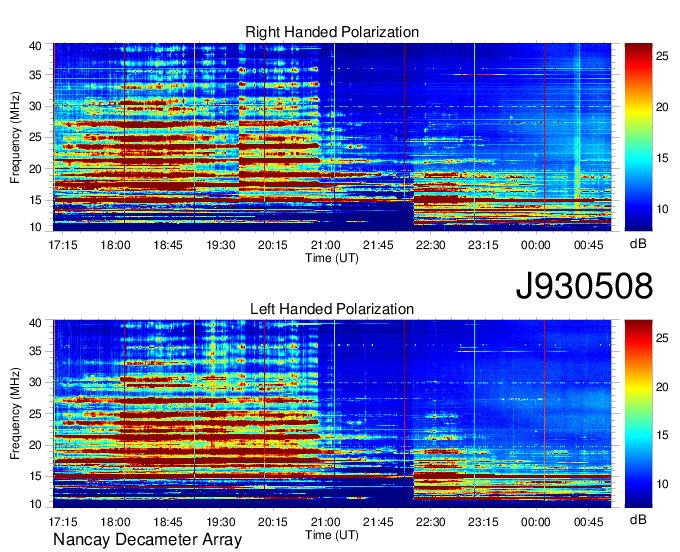Click the "15" frequency tick of Right Handed plot

[x=35, y=200]
